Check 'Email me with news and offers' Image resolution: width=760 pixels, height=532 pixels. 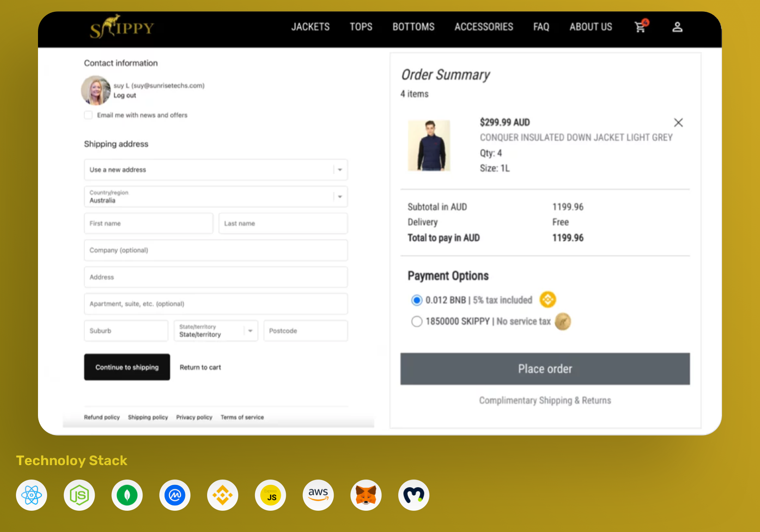(x=88, y=115)
